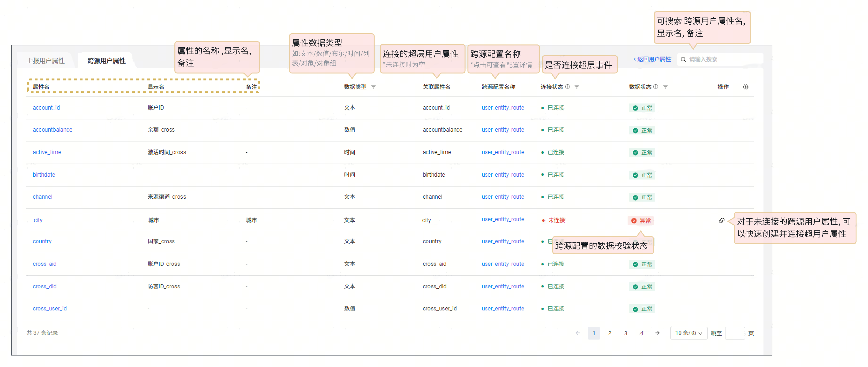This screenshot has height=367, width=868.
Task: Click the 来源渠道_cross display name cell
Action: [x=167, y=197]
